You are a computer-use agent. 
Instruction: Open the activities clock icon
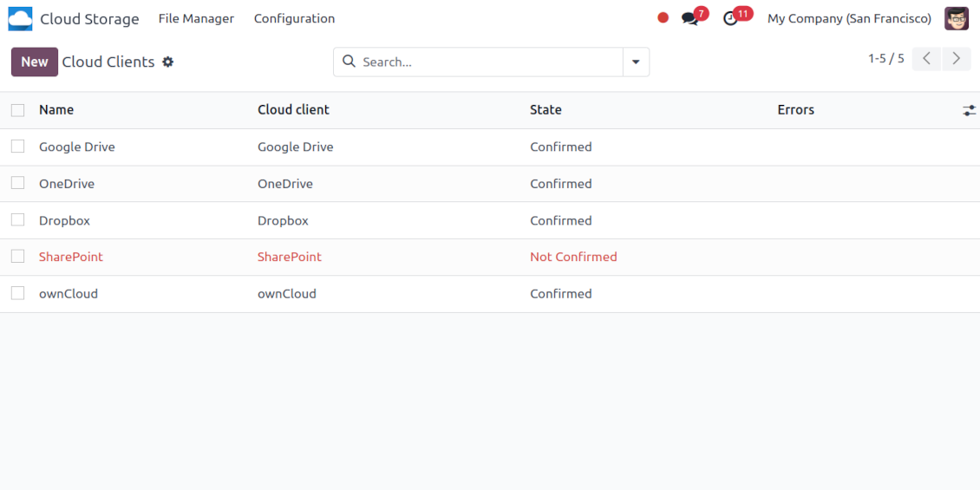pyautogui.click(x=730, y=19)
